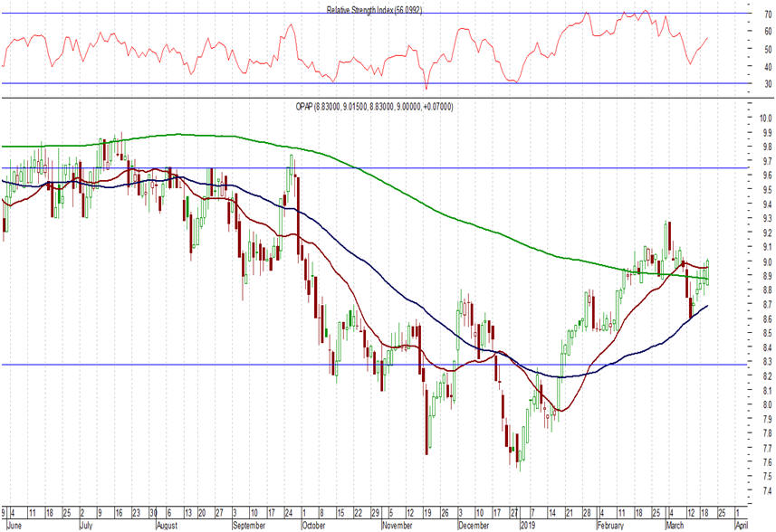Click the RSI axis value 40
This screenshot has width=776, height=532.
tap(768, 66)
